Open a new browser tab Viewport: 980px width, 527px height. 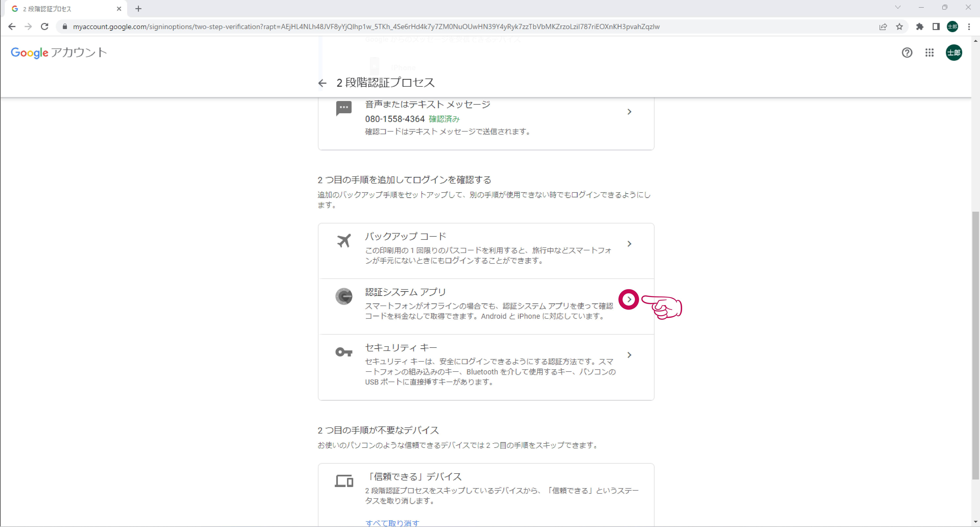pyautogui.click(x=138, y=9)
